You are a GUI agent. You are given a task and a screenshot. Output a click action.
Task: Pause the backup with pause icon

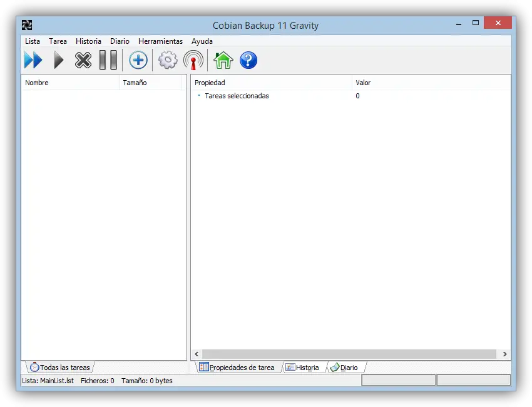click(x=108, y=60)
